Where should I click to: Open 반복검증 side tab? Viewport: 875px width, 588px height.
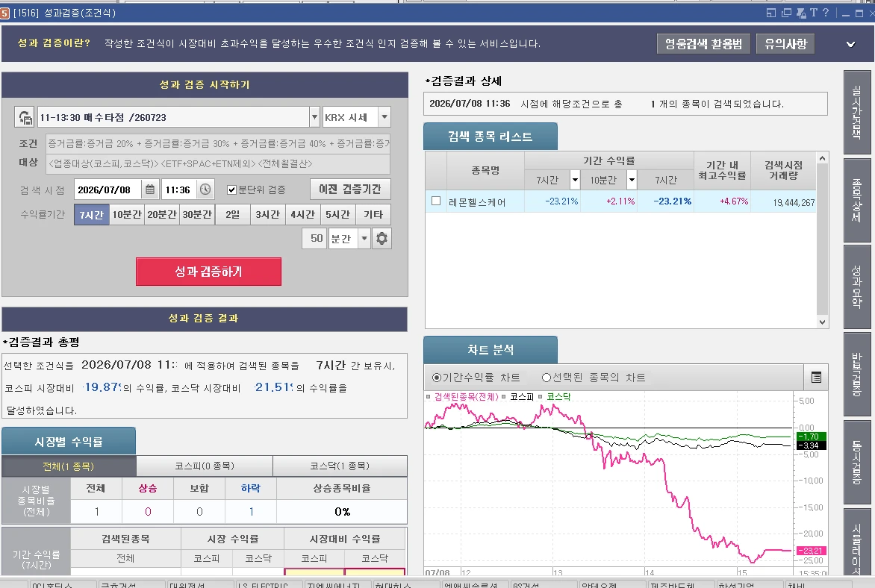pyautogui.click(x=856, y=375)
